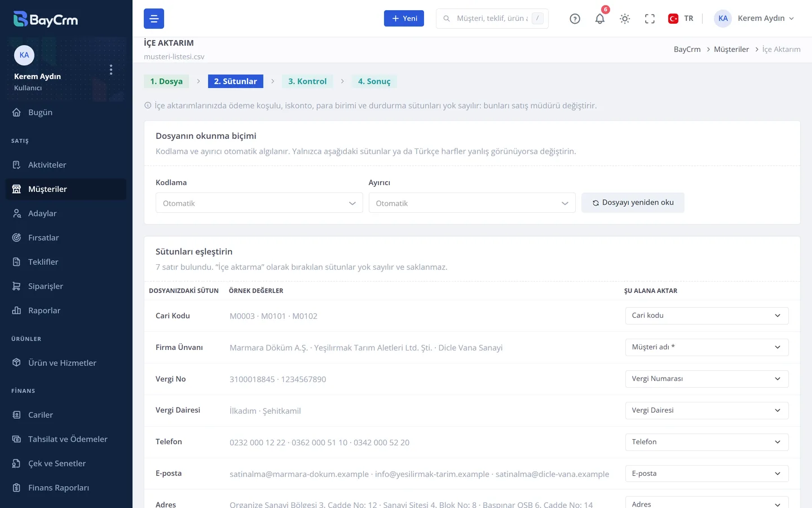
Task: Switch theme using the sun icon
Action: coord(625,19)
